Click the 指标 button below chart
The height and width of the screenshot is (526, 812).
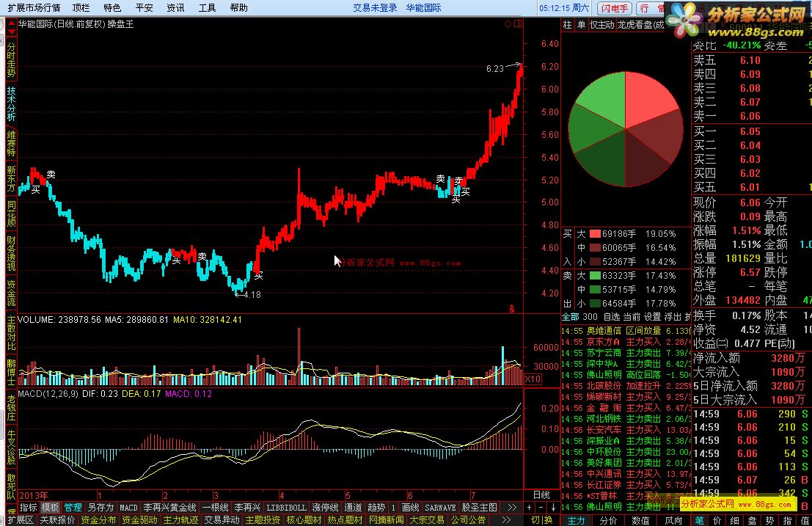tap(29, 508)
